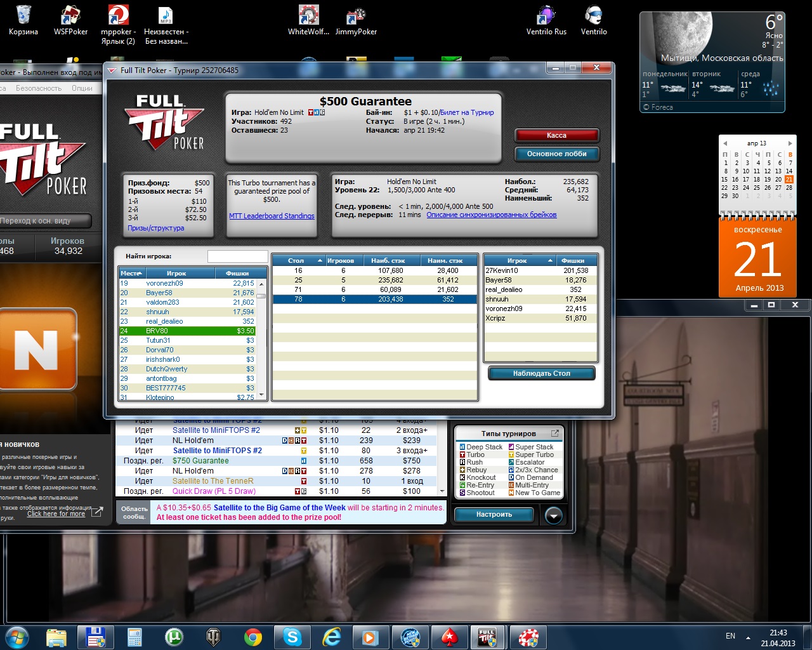Open Google Chrome from the taskbar
Screen dimensions: 812x650
(x=252, y=637)
